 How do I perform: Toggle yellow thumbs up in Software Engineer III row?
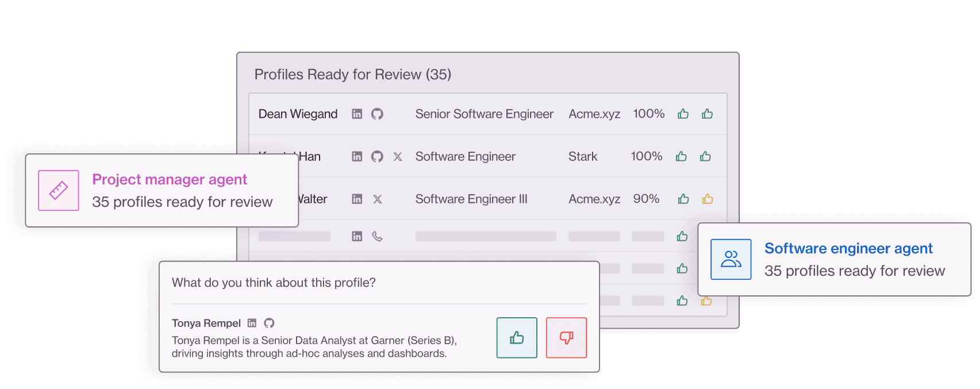tap(707, 199)
